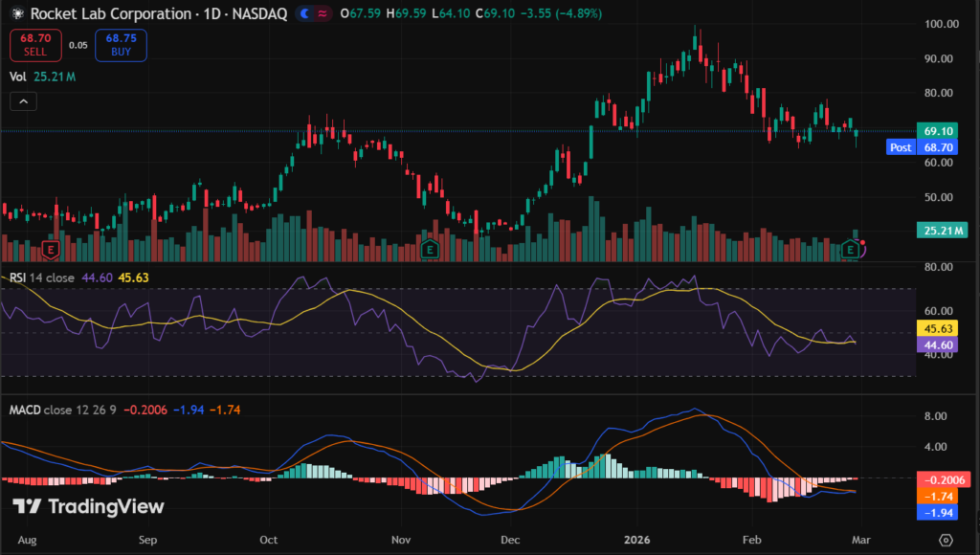This screenshot has height=555, width=980.
Task: Open chart settings gear icon
Action: coord(946,540)
